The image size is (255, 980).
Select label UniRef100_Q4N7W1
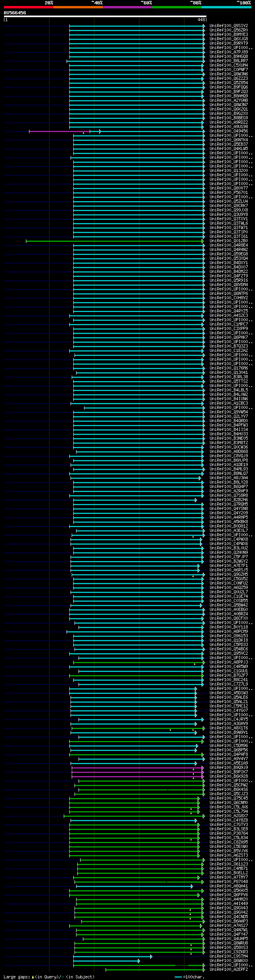coord(229,930)
